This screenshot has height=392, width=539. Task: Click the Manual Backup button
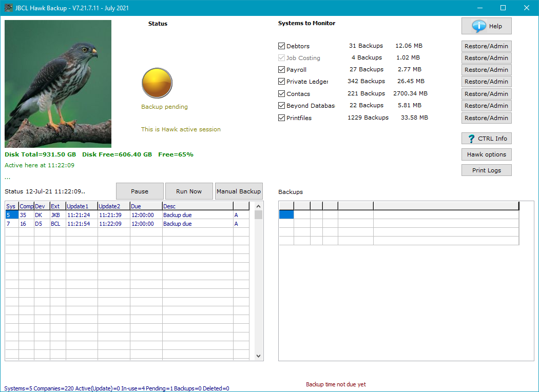[239, 191]
